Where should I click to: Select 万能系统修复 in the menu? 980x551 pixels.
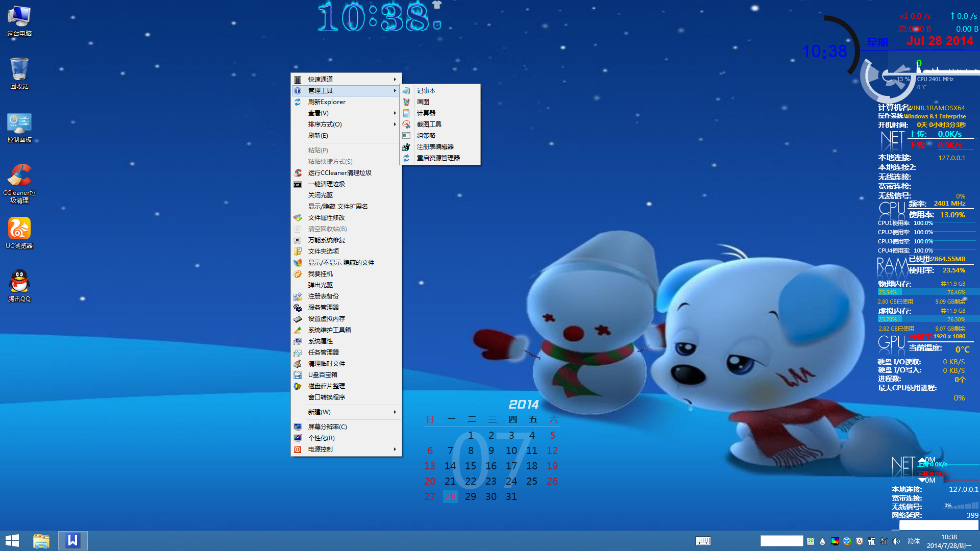point(346,240)
